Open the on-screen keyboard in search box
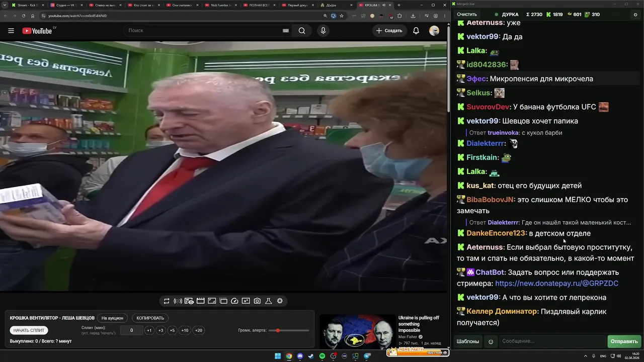This screenshot has height=362, width=644. (286, 31)
